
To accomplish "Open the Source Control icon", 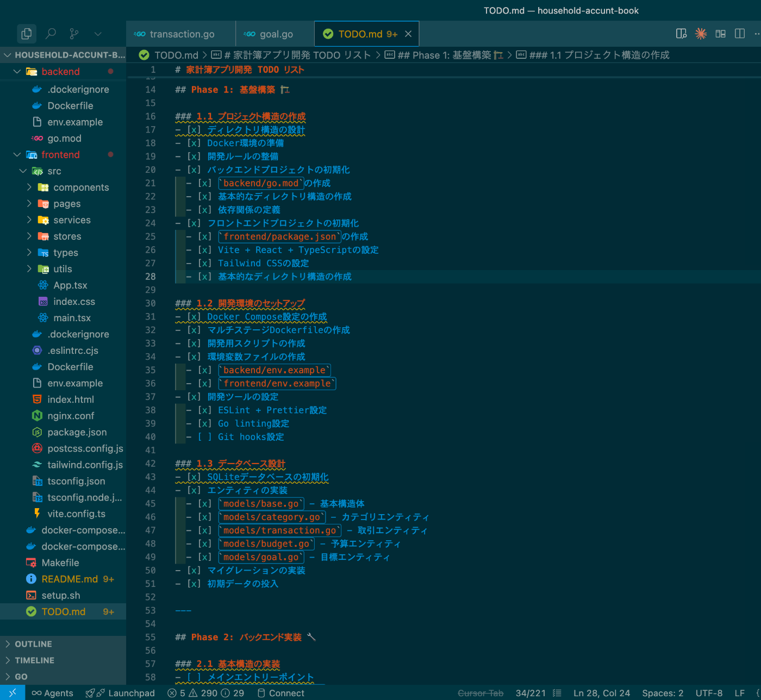I will tap(74, 34).
